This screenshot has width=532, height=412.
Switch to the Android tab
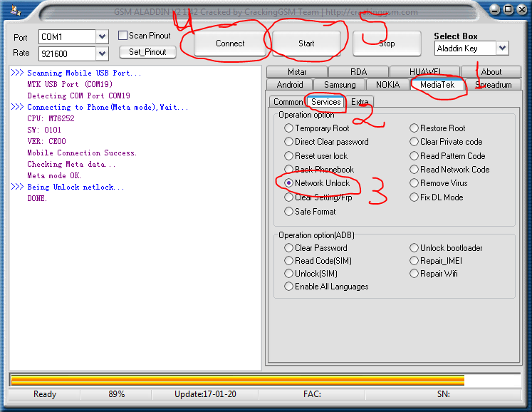tap(290, 85)
